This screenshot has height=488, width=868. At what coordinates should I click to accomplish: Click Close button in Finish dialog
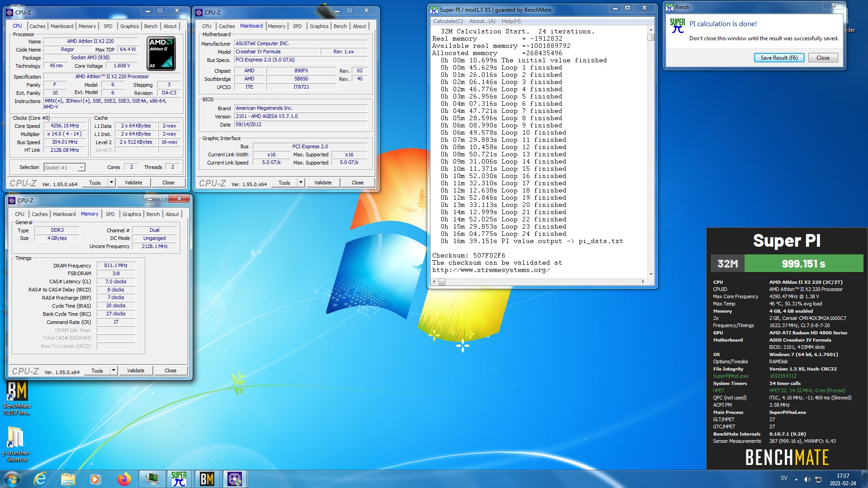click(823, 58)
